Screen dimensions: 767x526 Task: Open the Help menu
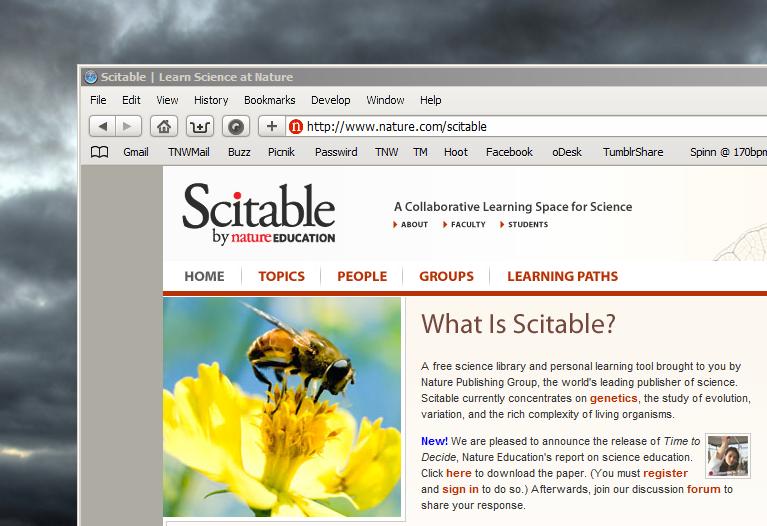[430, 100]
